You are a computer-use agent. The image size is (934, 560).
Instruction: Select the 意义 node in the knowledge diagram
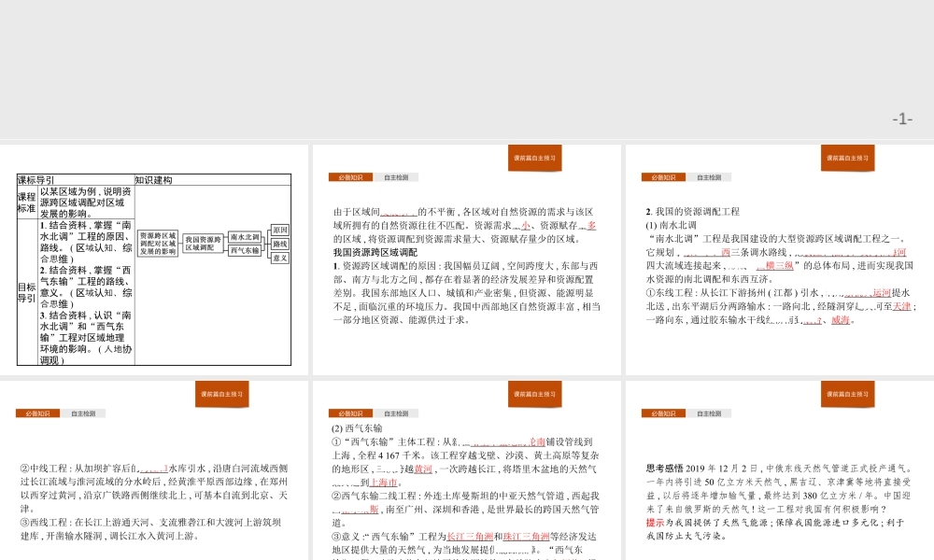tap(279, 258)
